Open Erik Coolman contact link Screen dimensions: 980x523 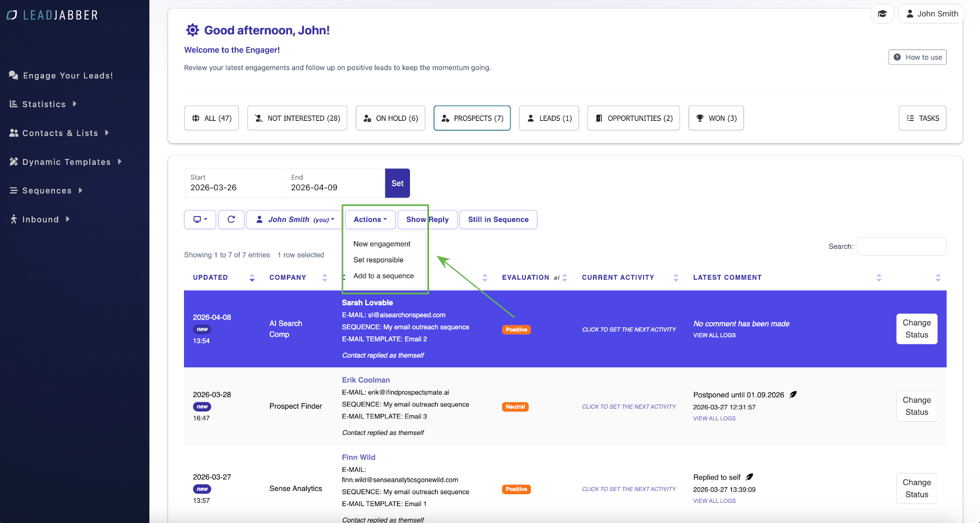[366, 380]
